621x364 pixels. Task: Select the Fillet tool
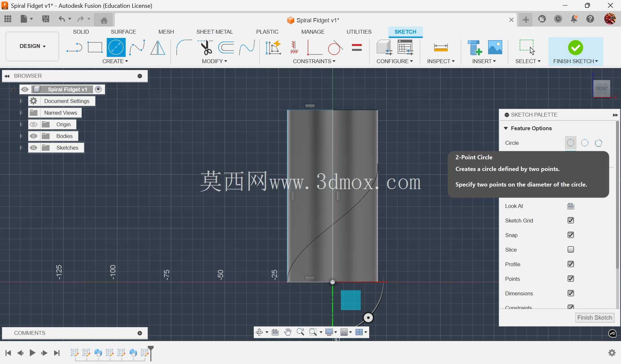click(x=184, y=48)
